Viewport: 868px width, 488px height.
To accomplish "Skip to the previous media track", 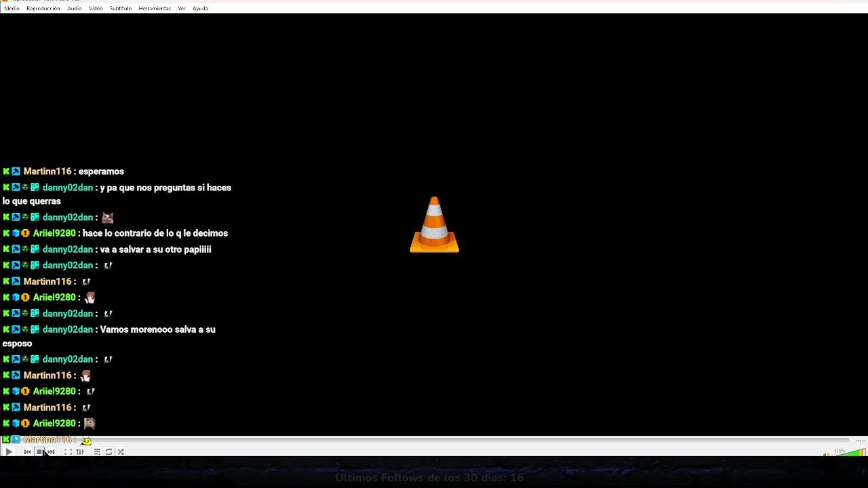I will pyautogui.click(x=28, y=452).
